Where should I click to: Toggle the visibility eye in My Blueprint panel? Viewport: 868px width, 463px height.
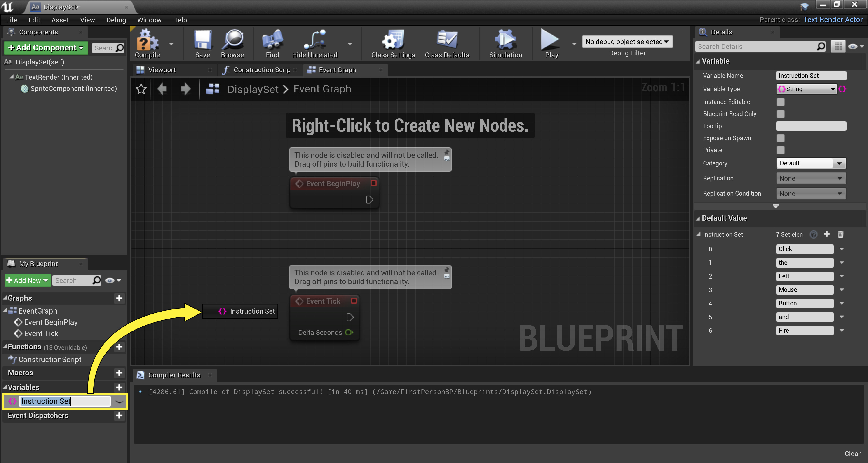tap(110, 280)
